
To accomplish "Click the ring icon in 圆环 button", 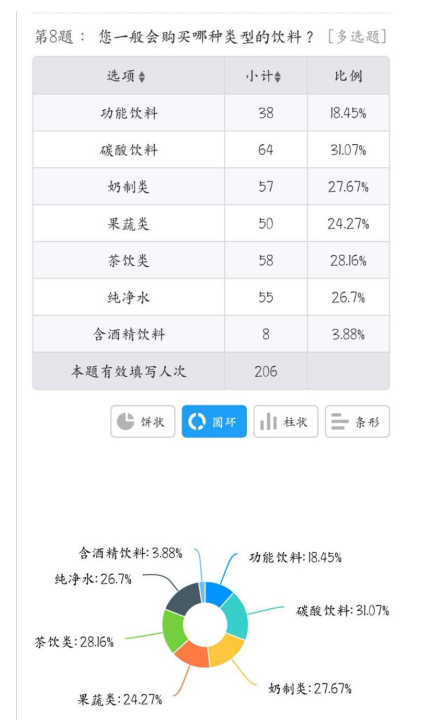I will 197,421.
